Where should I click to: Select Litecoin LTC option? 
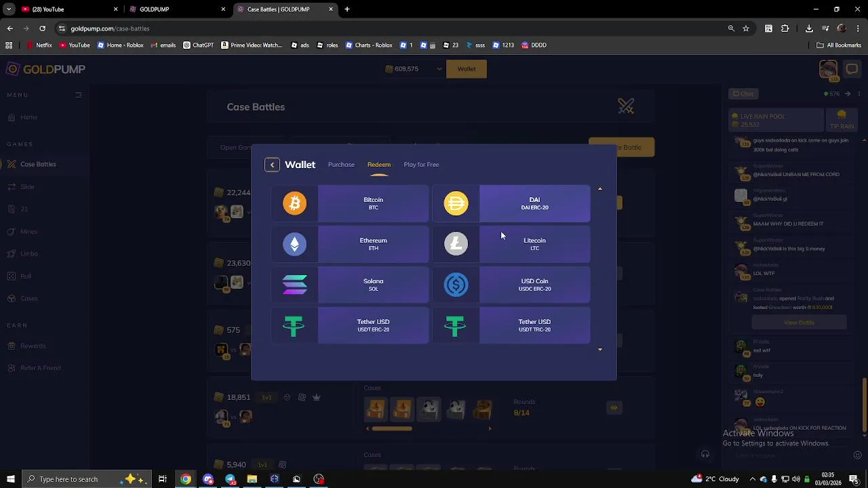pyautogui.click(x=511, y=244)
